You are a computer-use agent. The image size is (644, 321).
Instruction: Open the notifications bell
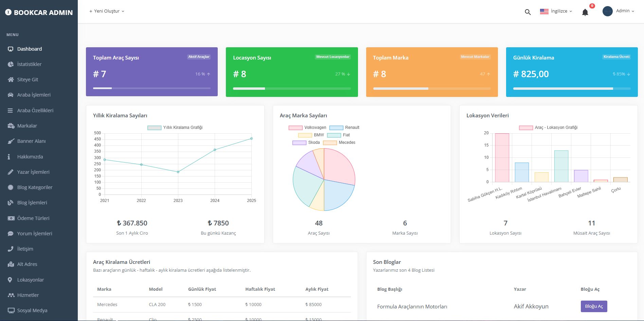coord(585,12)
